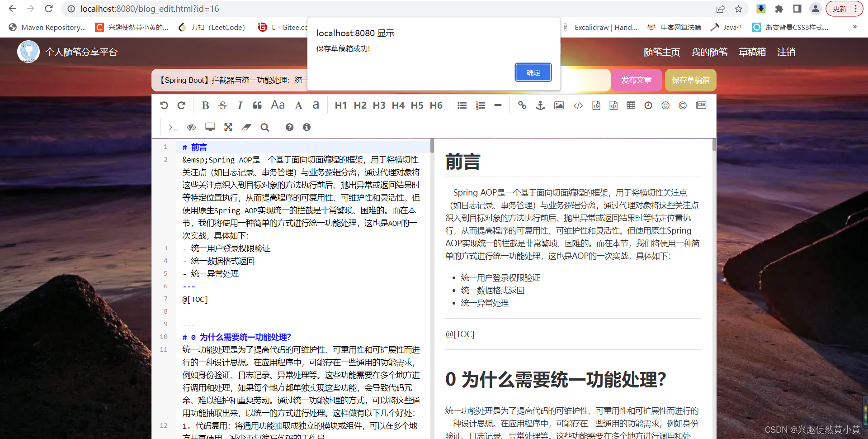Screen dimensions: 868x439
Task: Convert selection to lowercase a
Action: pos(316,105)
